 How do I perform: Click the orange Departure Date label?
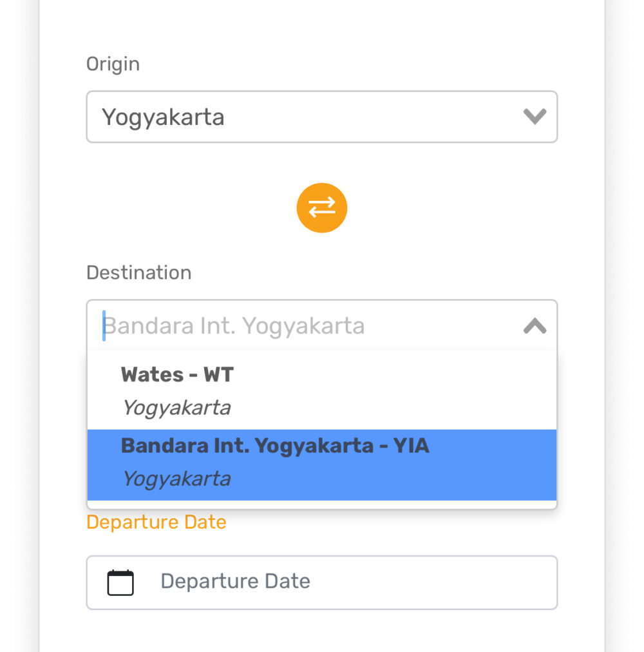pyautogui.click(x=156, y=522)
